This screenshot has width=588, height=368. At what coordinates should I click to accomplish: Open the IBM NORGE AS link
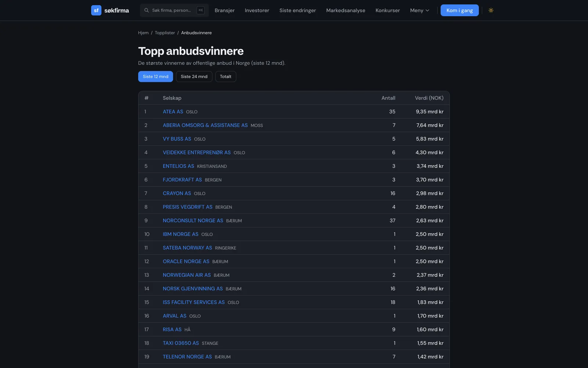(x=180, y=234)
